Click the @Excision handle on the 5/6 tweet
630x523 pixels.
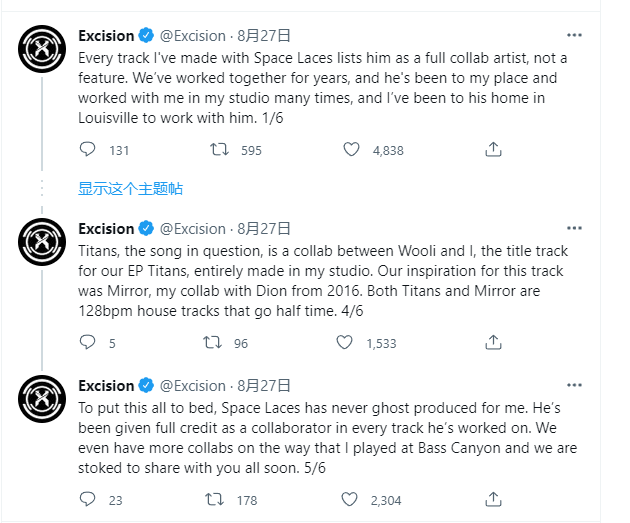click(192, 386)
